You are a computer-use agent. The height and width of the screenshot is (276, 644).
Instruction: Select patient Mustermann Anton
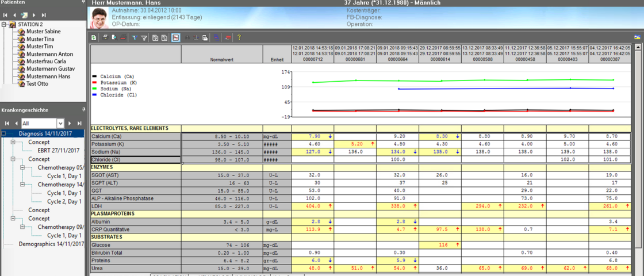[49, 54]
